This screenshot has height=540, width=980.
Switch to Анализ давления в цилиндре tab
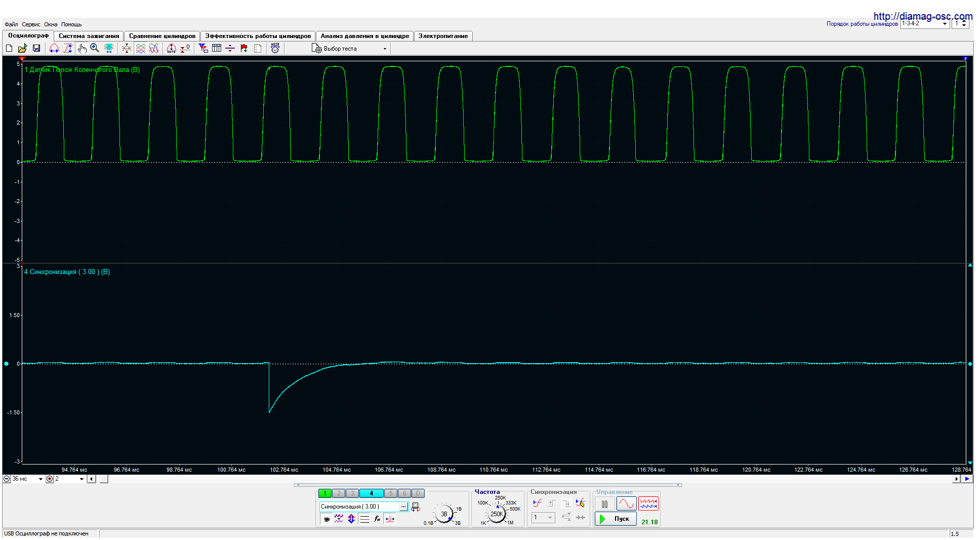point(365,36)
